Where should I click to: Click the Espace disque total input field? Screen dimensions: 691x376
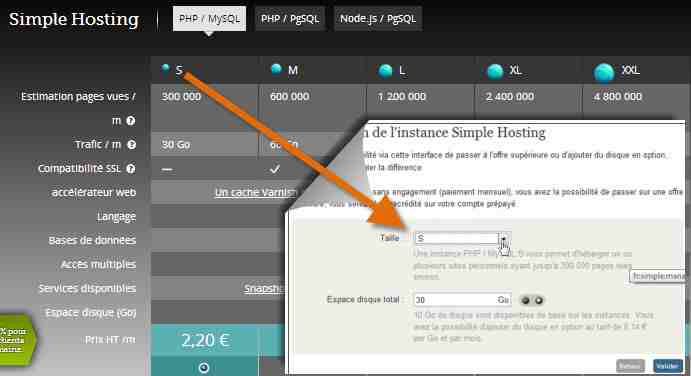point(462,300)
